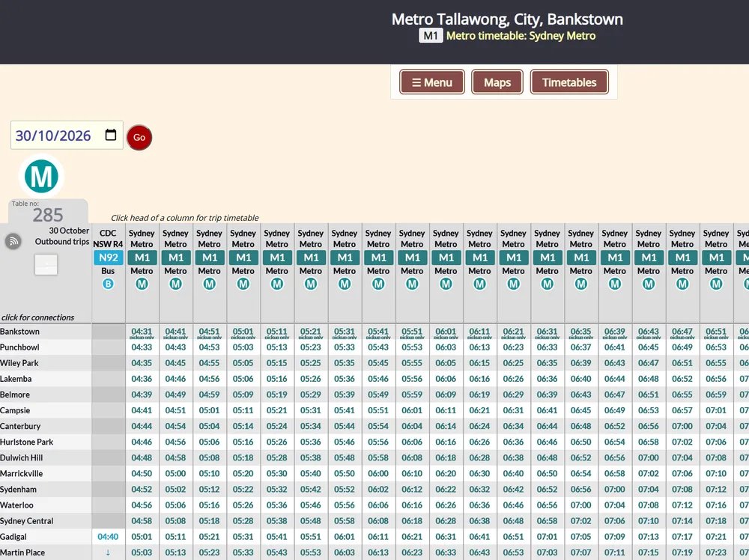Image resolution: width=749 pixels, height=560 pixels.
Task: Click Metro M icon above the 05:51 column
Action: (412, 284)
